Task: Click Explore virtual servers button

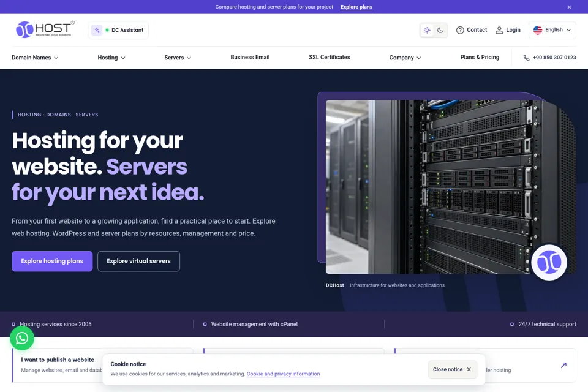Action: pos(139,261)
